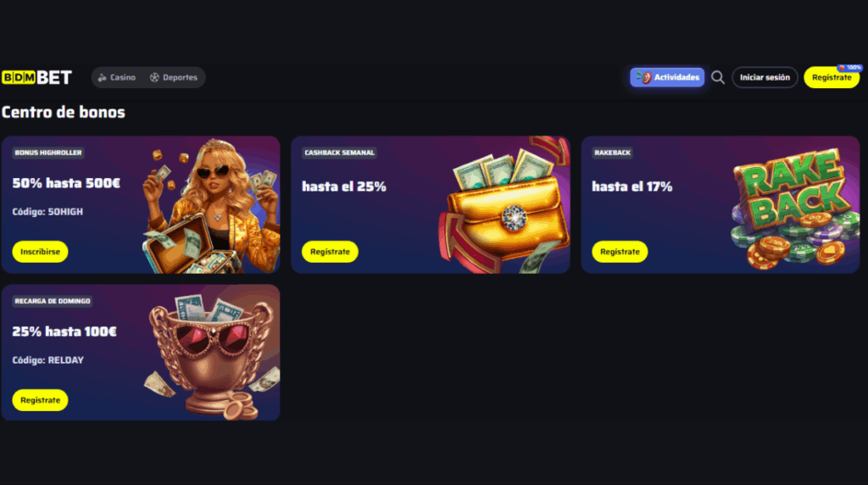Open the trophy cup with sunglasses image
Image resolution: width=868 pixels, height=485 pixels.
[x=213, y=355]
